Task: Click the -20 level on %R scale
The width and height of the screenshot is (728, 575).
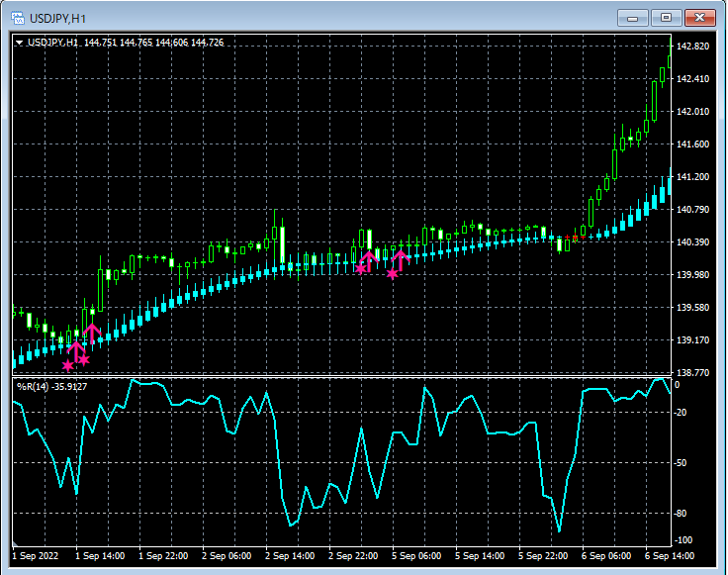Action: point(681,413)
